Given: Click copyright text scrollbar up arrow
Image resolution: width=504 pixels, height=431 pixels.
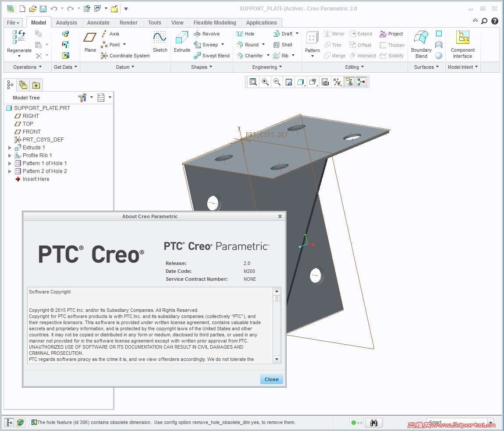Looking at the screenshot, I should click(x=277, y=291).
